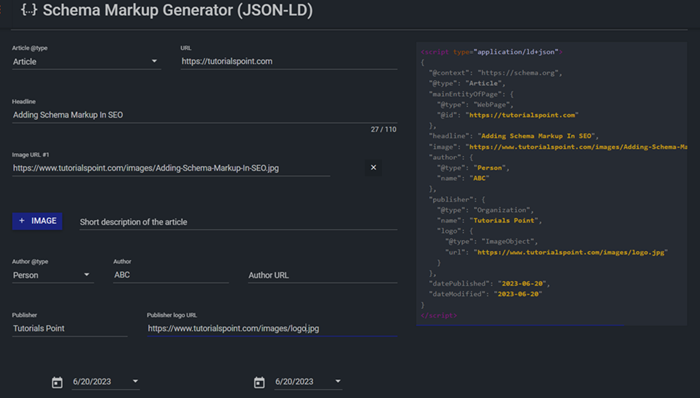Focus the URL field with tutorialspoint.com

[289, 62]
